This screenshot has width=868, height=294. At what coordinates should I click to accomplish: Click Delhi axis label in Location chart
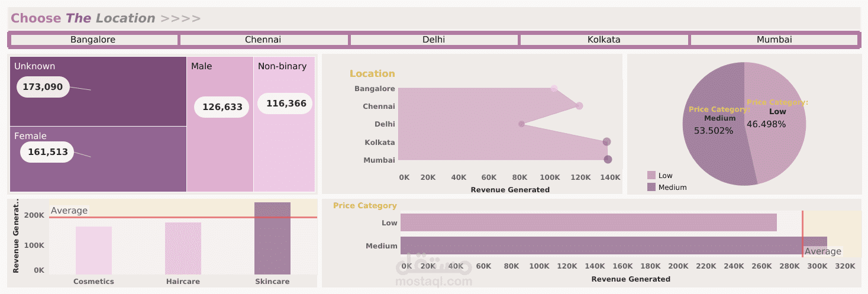pos(385,124)
